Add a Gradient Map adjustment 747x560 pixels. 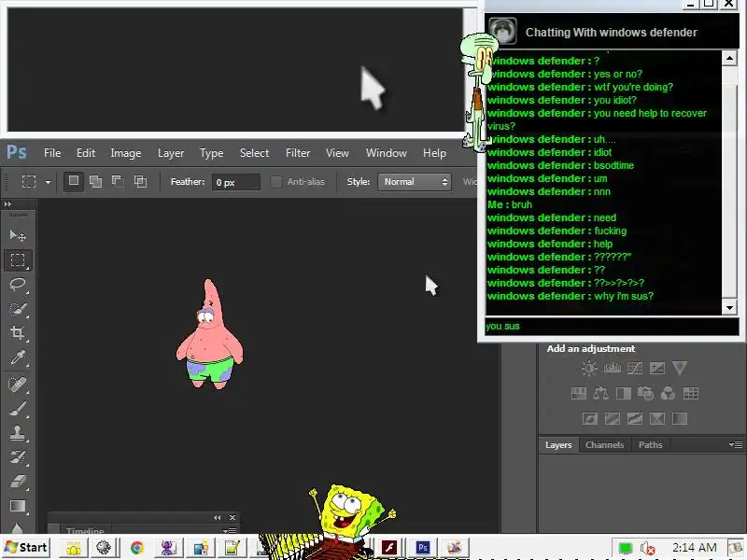680,418
